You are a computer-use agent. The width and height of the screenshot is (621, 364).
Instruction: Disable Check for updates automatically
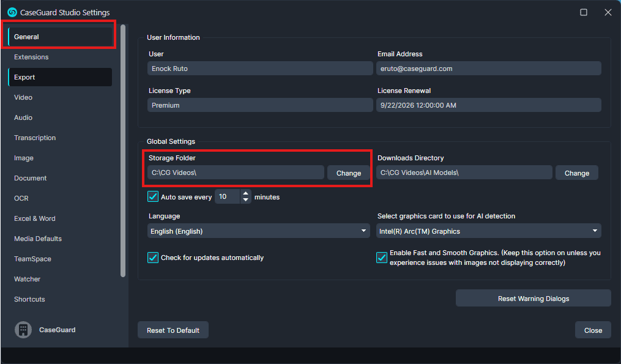154,258
